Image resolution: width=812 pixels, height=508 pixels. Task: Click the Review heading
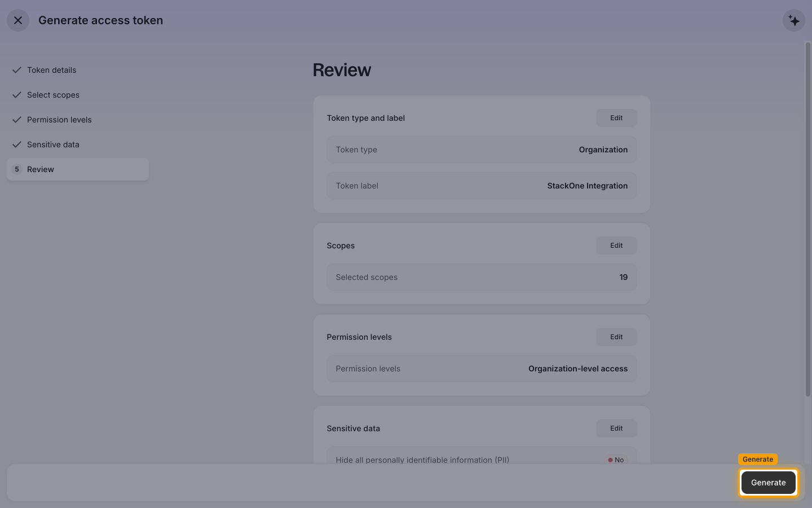point(342,70)
